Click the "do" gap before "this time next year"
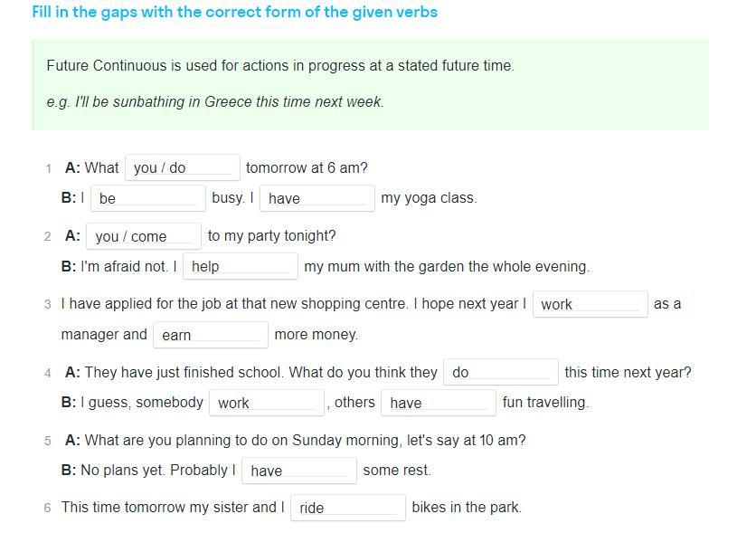The width and height of the screenshot is (756, 533). [x=500, y=372]
